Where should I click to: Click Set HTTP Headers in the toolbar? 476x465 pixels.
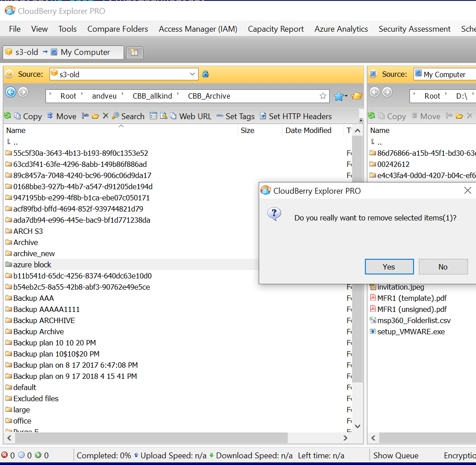click(x=296, y=116)
